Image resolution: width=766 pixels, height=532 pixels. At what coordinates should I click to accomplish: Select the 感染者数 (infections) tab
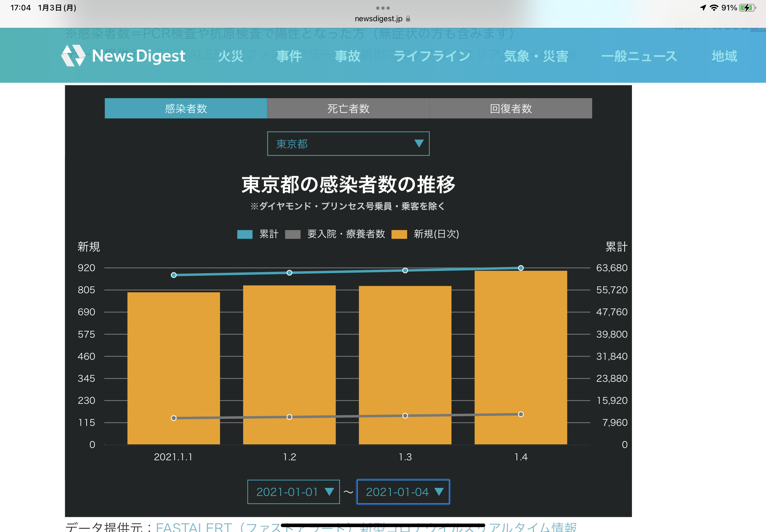185,108
